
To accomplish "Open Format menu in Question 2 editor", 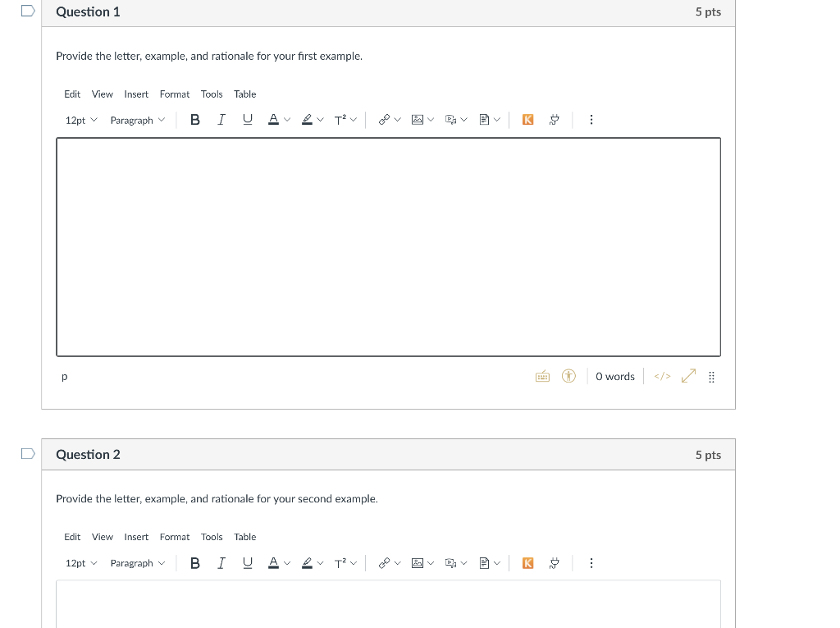I will tap(175, 537).
